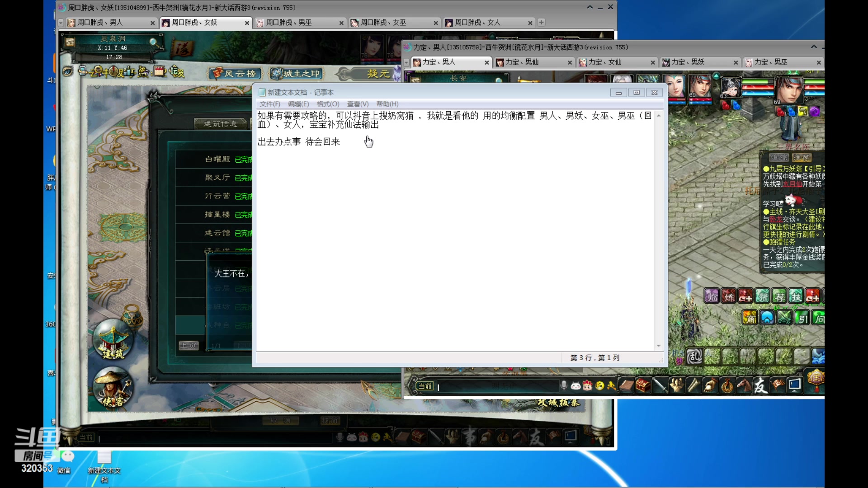Open the book icon in right game bottom bar
The image size is (868, 488).
click(627, 385)
